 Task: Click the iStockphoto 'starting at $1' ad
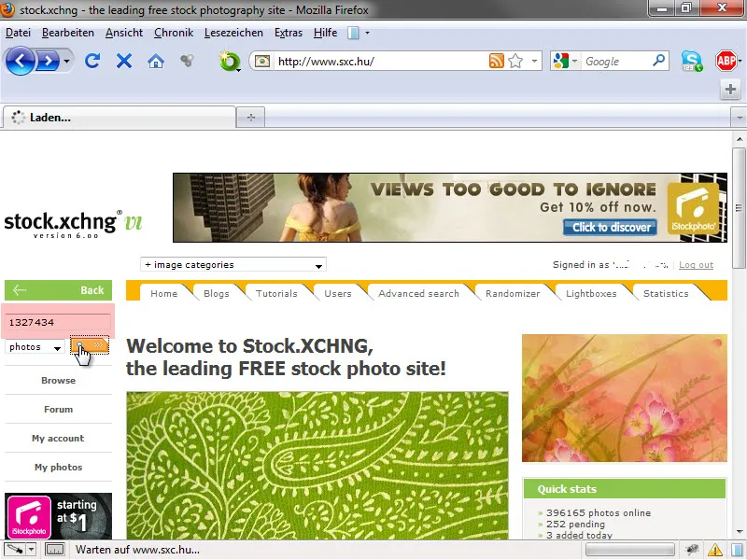coord(58,516)
